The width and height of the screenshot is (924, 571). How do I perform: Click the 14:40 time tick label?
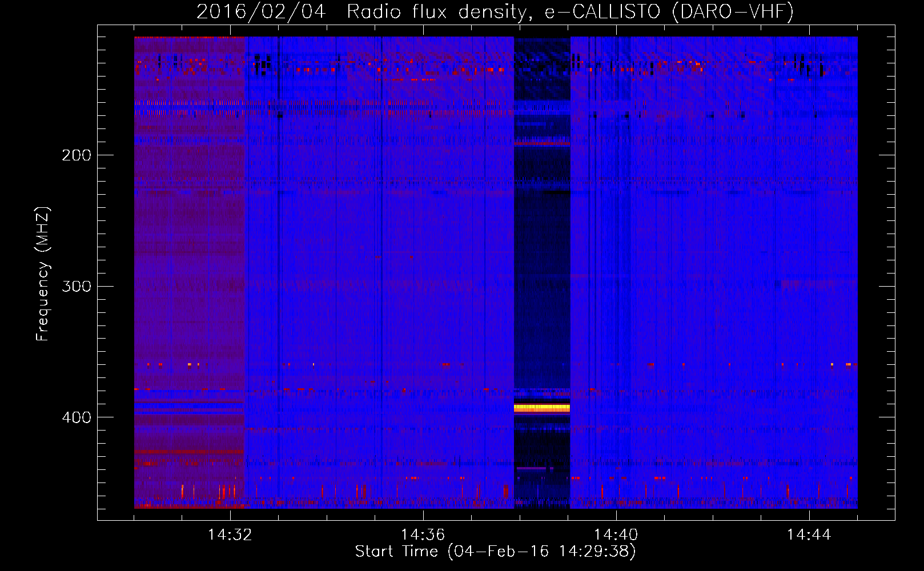[616, 535]
